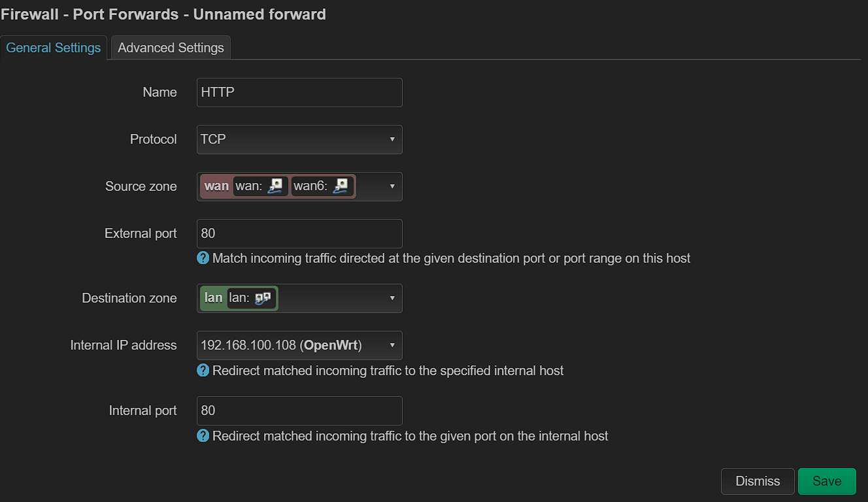This screenshot has width=868, height=502.
Task: Dismiss the port forward dialog
Action: 757,481
